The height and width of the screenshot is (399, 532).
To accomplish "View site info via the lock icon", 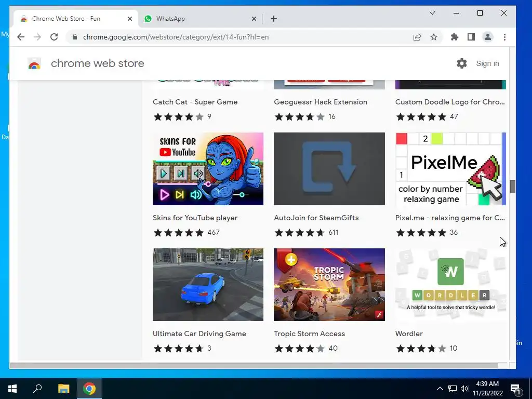I will pos(75,37).
